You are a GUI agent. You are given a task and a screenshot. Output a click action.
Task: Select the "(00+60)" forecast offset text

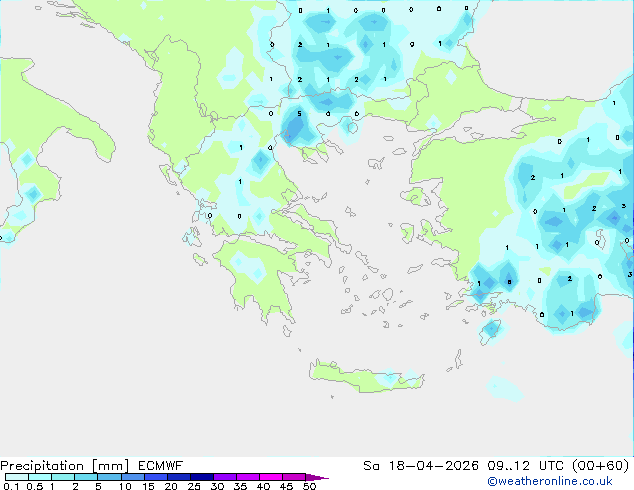point(601,466)
